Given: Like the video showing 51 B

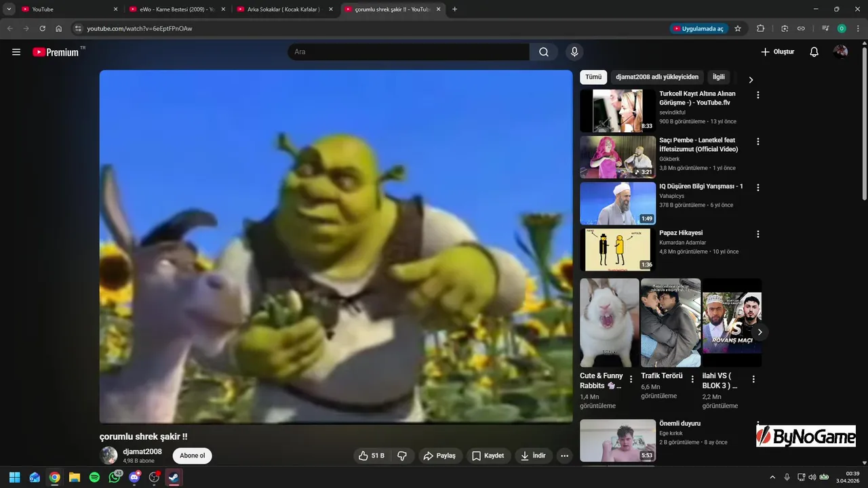Looking at the screenshot, I should [372, 455].
